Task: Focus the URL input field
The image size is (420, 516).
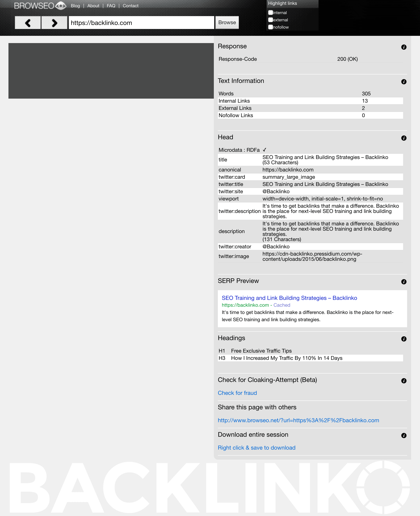Action: [x=141, y=23]
